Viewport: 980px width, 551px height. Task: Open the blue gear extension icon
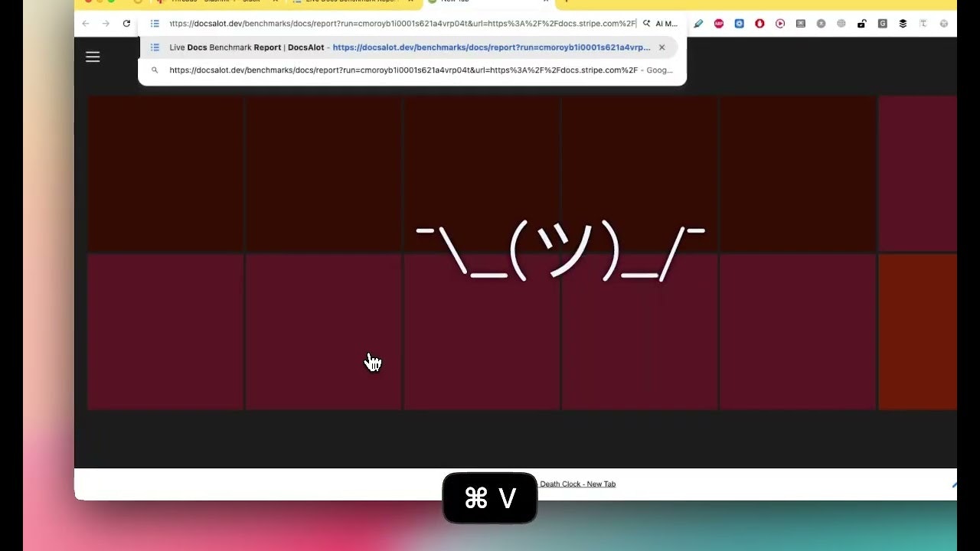click(x=740, y=24)
